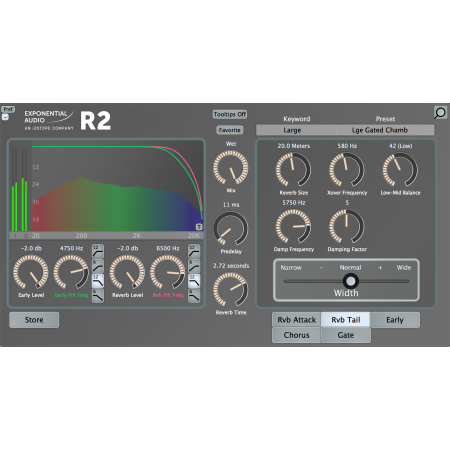This screenshot has height=450, width=450.
Task: Toggle the Tooltips Off button
Action: pyautogui.click(x=230, y=114)
